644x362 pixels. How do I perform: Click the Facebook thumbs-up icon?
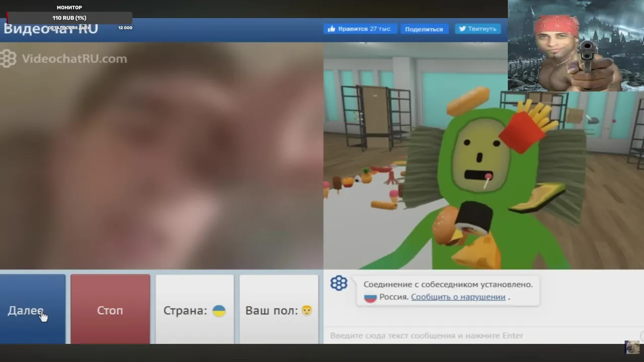tap(332, 29)
